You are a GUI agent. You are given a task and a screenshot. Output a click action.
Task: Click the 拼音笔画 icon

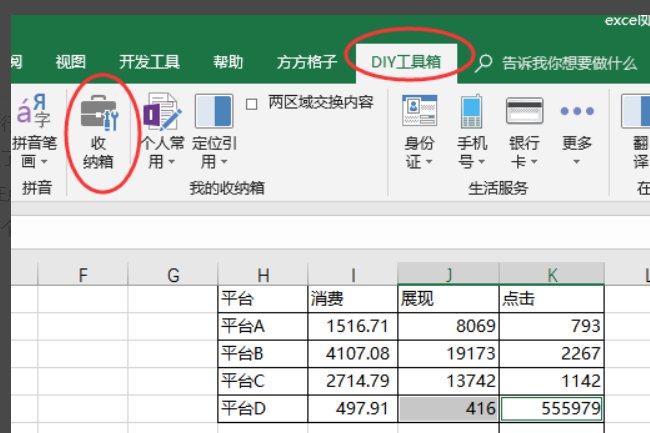click(33, 111)
